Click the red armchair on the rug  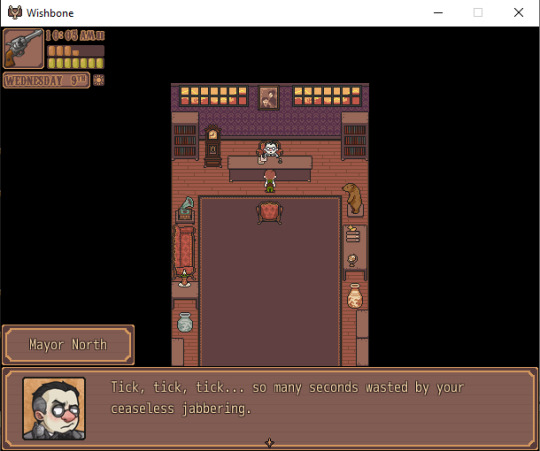(270, 213)
